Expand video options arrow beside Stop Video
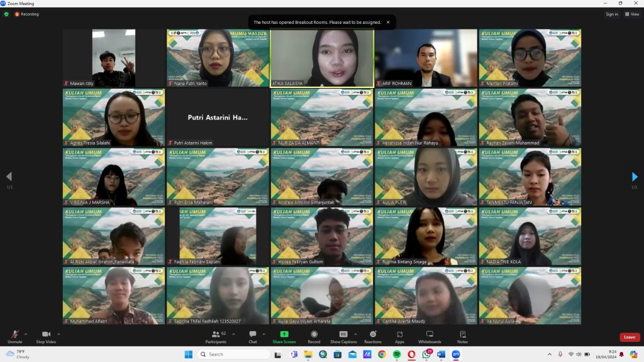The height and width of the screenshot is (362, 644). click(58, 334)
